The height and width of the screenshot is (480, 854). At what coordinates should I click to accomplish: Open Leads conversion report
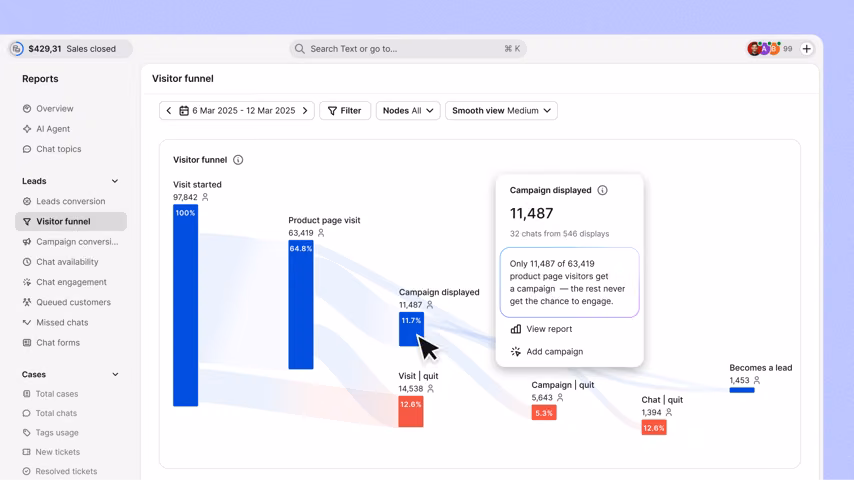[71, 201]
